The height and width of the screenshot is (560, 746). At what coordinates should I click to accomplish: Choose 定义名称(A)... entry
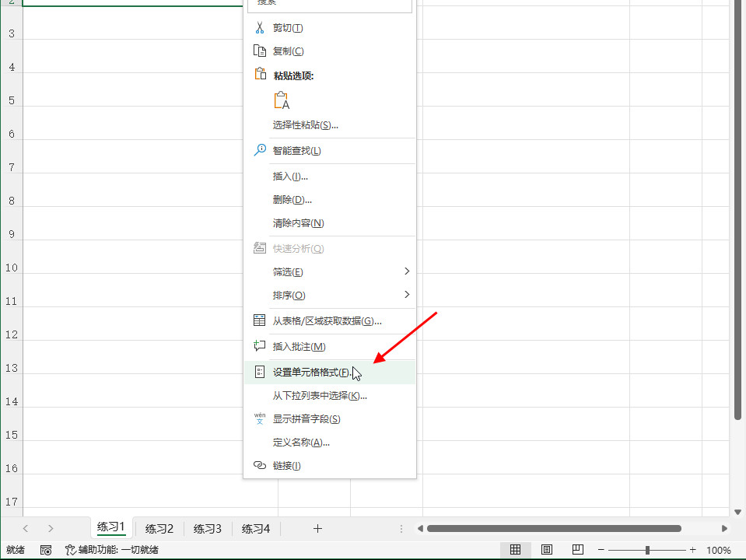(x=329, y=443)
